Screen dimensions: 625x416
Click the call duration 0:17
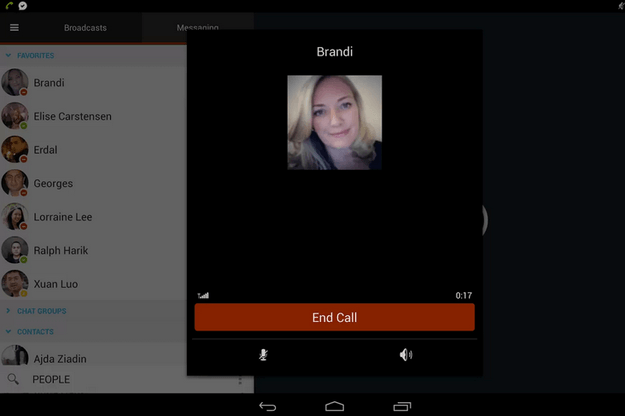coord(464,295)
